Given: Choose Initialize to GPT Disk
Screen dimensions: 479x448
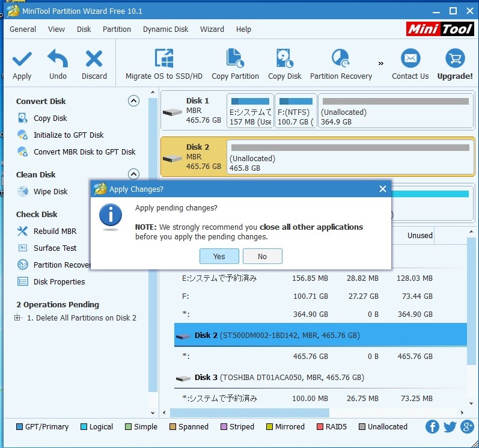Looking at the screenshot, I should point(69,135).
